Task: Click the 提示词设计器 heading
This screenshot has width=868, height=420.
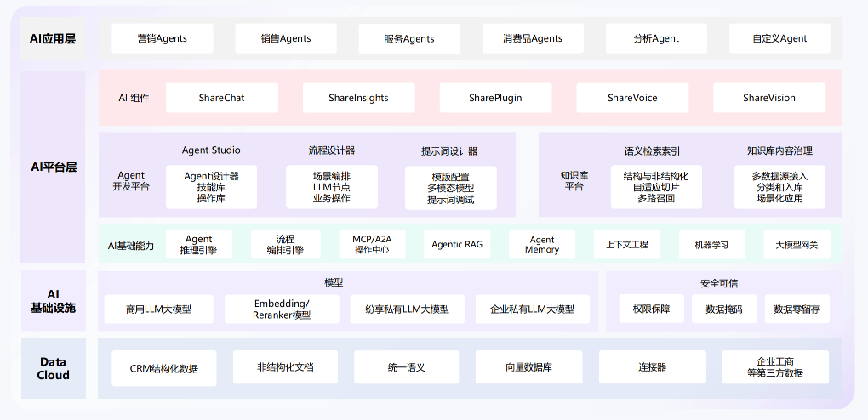Action: (449, 151)
